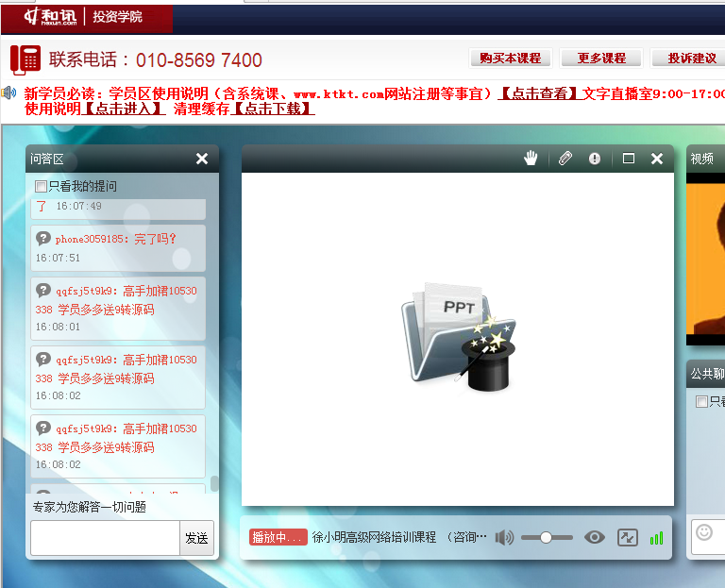Click the 投诉建议 button
This screenshot has width=725, height=588.
pyautogui.click(x=691, y=59)
